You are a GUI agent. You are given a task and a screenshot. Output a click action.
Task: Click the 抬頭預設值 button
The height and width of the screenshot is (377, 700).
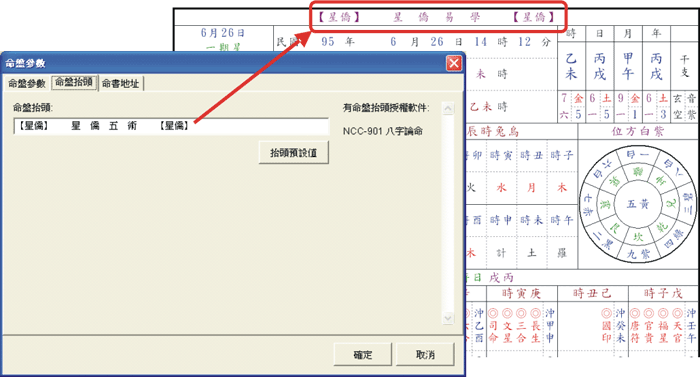[293, 153]
